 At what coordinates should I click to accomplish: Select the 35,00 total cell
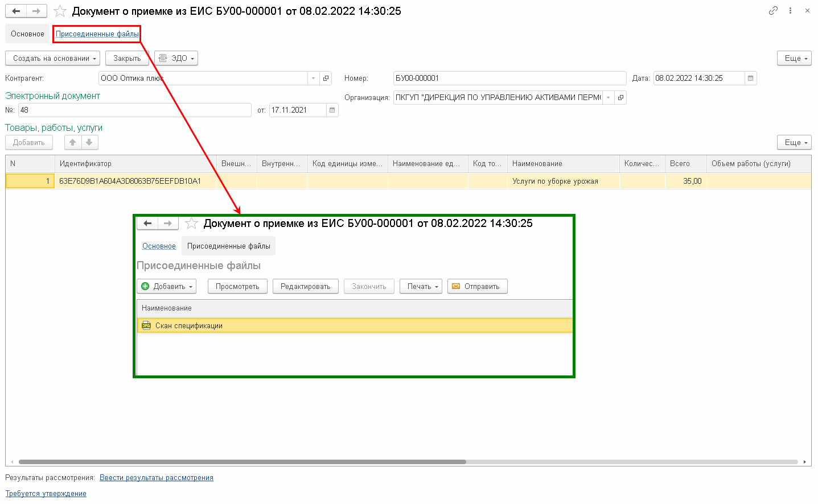(686, 181)
